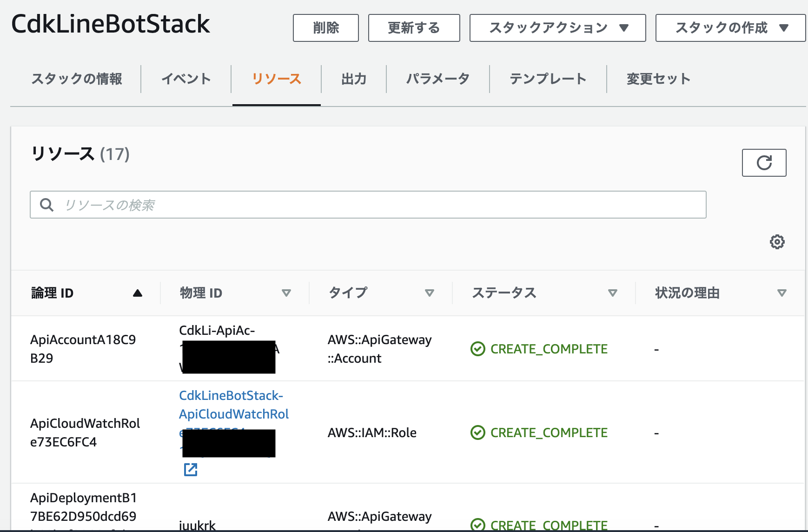
Task: Expand the 物理 ID column filter arrow
Action: (287, 293)
